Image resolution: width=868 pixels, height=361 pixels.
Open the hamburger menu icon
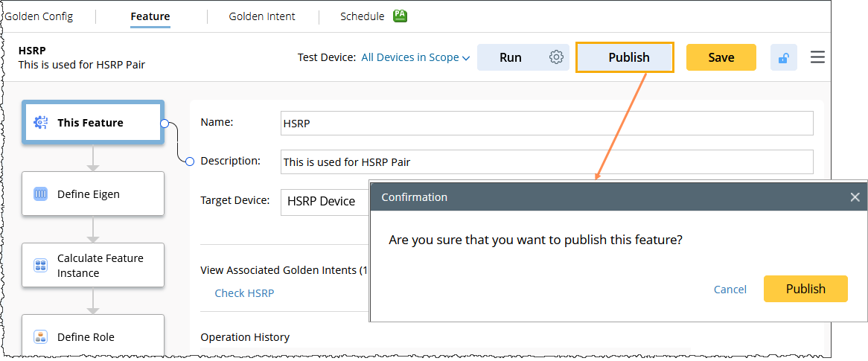pyautogui.click(x=817, y=57)
